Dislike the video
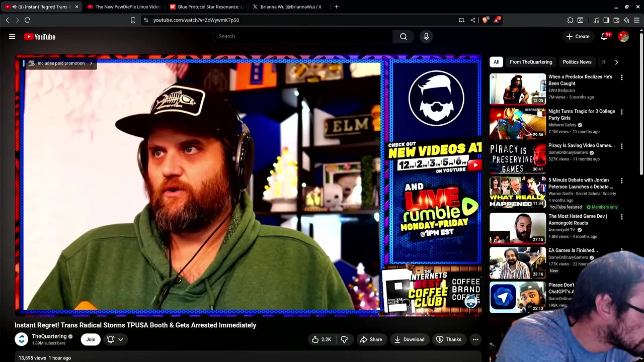644x362 pixels. coord(344,339)
